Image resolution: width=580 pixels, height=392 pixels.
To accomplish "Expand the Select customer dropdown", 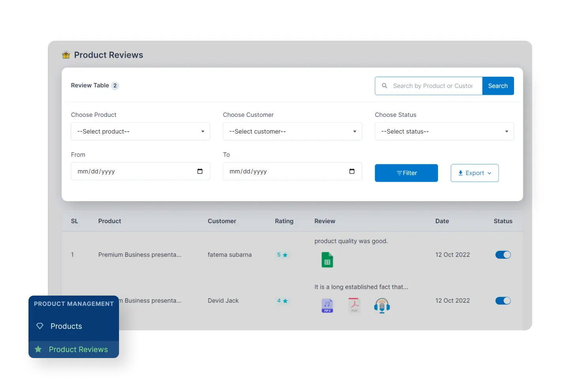I will [292, 131].
